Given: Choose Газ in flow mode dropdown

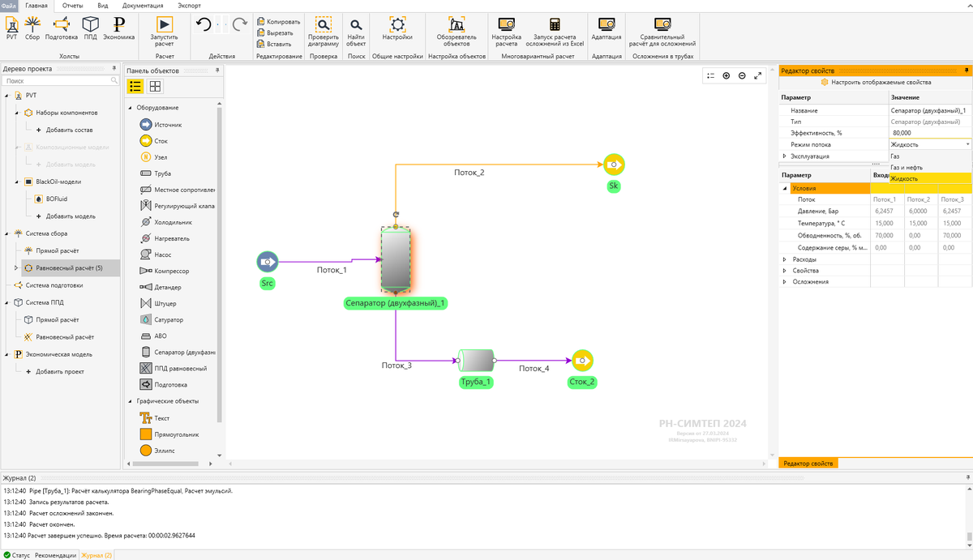Looking at the screenshot, I should (x=930, y=156).
